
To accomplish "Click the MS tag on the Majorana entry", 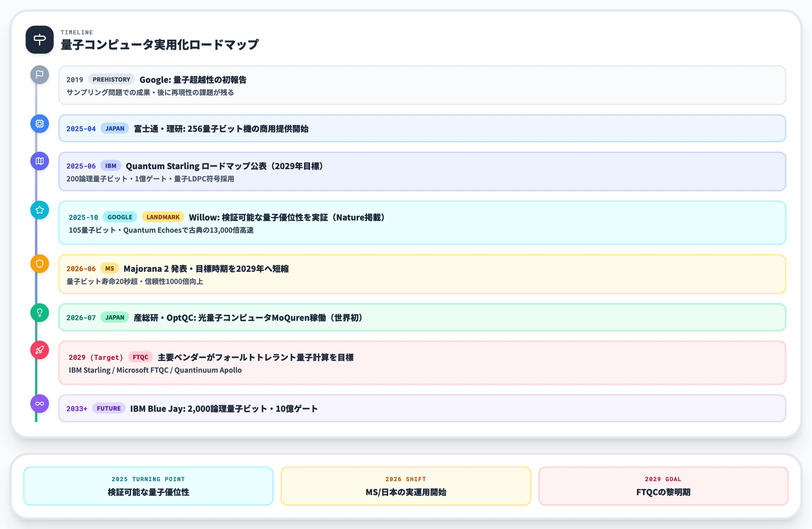I will pos(109,268).
